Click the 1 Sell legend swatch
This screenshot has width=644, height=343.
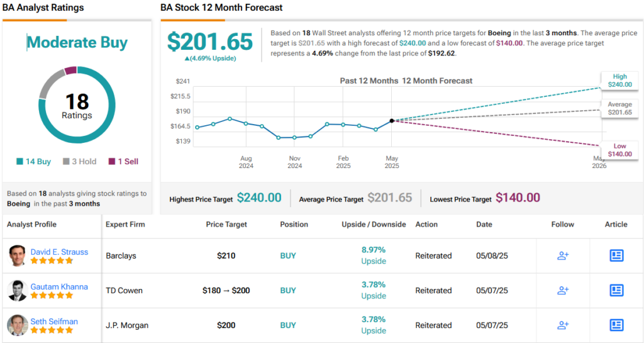pos(112,162)
